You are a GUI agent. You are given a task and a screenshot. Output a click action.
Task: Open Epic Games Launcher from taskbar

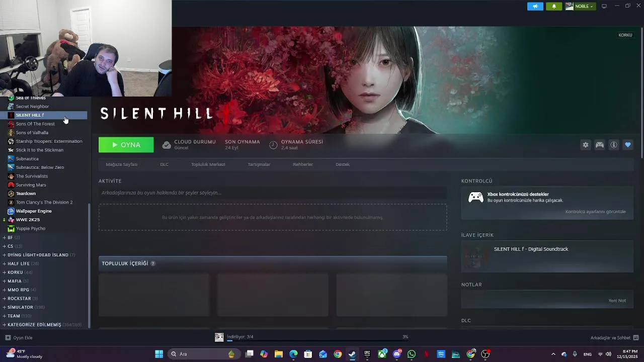[367, 354]
